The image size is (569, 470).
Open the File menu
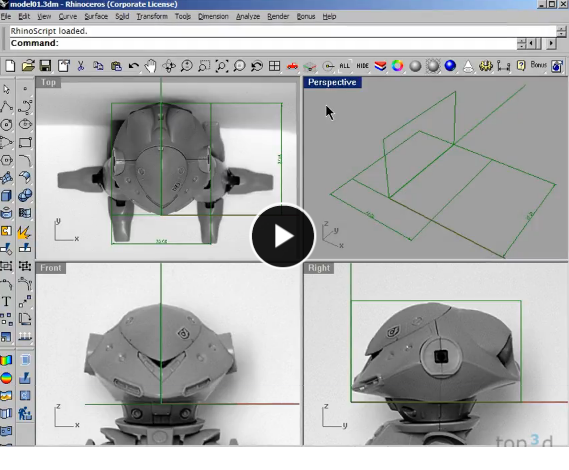tap(6, 16)
